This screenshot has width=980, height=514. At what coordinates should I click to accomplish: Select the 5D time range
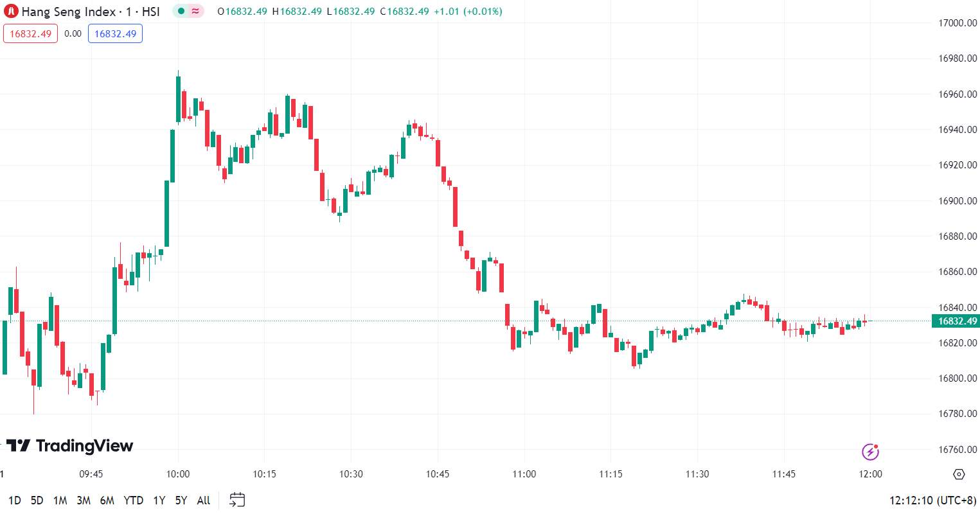37,501
